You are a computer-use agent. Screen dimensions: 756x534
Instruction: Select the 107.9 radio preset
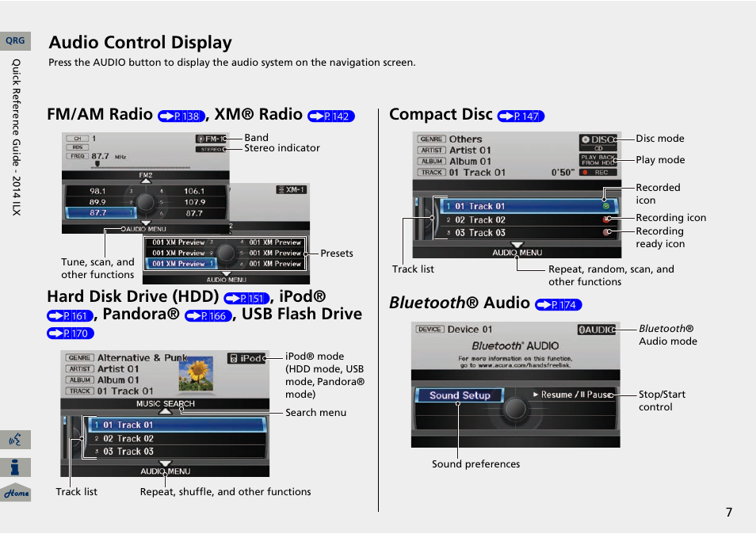[x=193, y=202]
